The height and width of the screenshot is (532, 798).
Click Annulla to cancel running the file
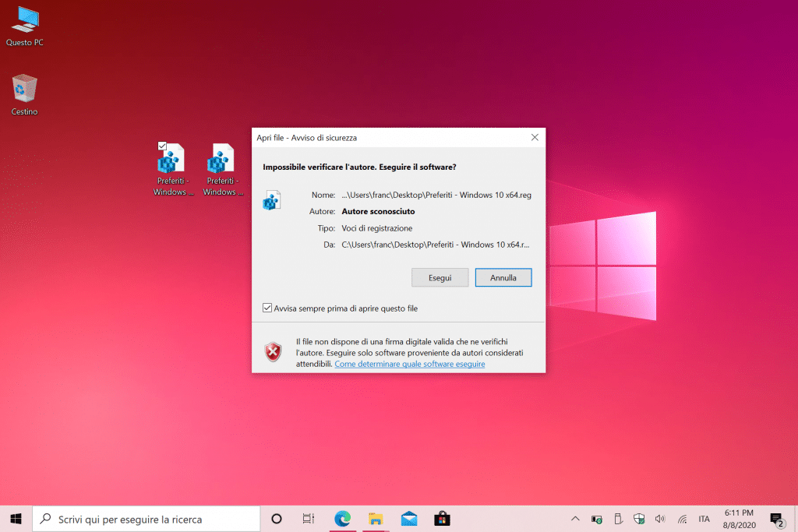coord(503,277)
